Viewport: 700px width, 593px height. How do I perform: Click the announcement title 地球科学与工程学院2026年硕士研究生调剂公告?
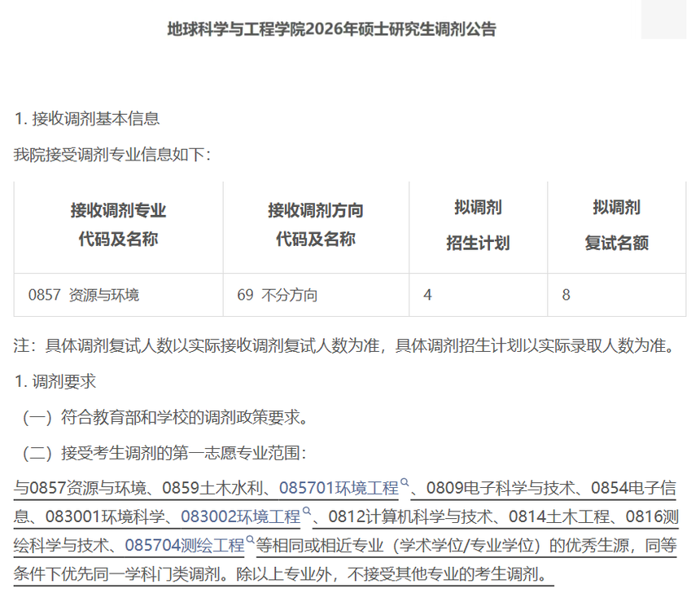point(331,30)
